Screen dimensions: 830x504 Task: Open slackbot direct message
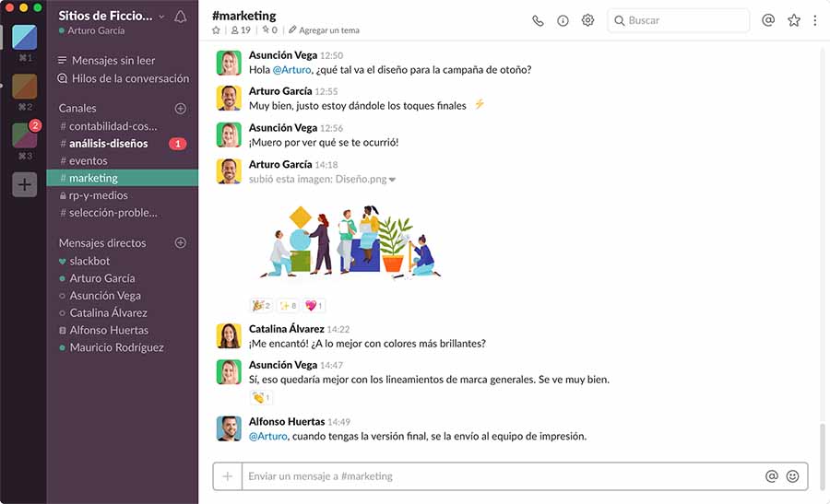tap(123, 261)
